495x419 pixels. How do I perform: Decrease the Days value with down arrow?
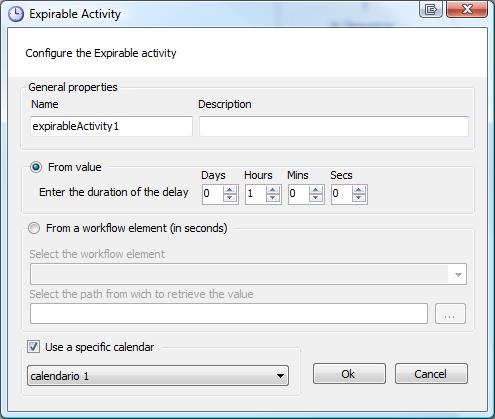(x=230, y=198)
